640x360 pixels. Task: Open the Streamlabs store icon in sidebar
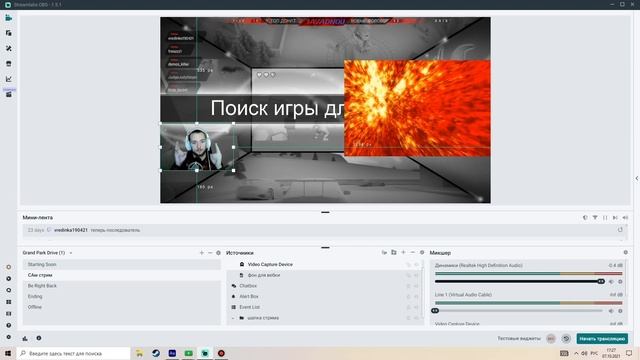click(x=9, y=64)
